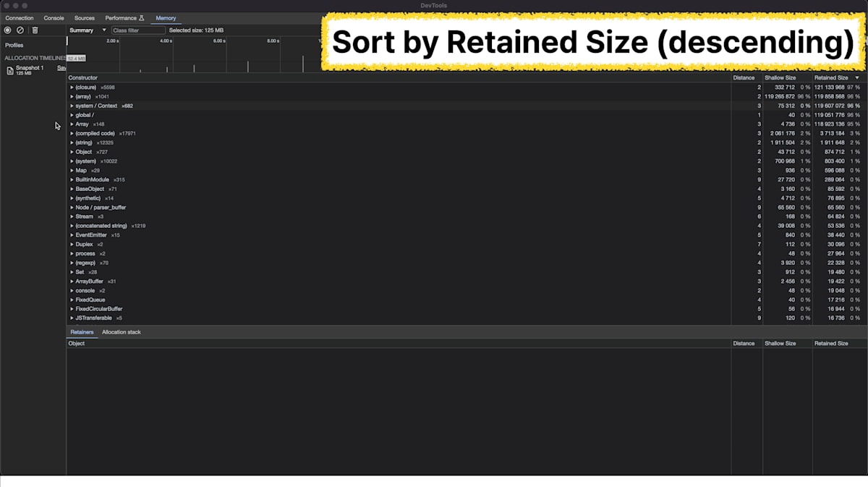Expand the (compiled code) row

point(72,133)
